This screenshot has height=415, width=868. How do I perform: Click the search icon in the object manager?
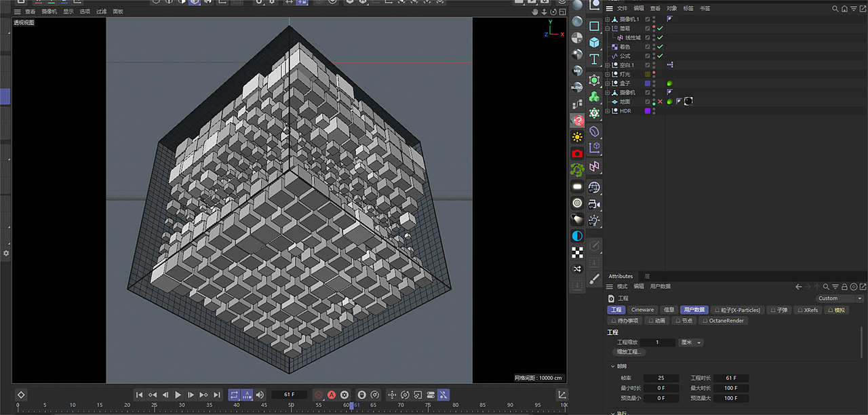835,9
